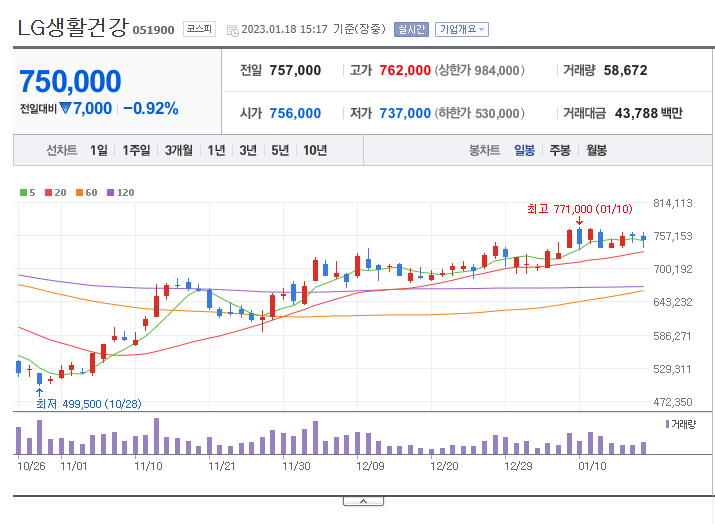Viewport: 715px width, 524px height.
Task: Click the -0.92% change value
Action: 151,109
